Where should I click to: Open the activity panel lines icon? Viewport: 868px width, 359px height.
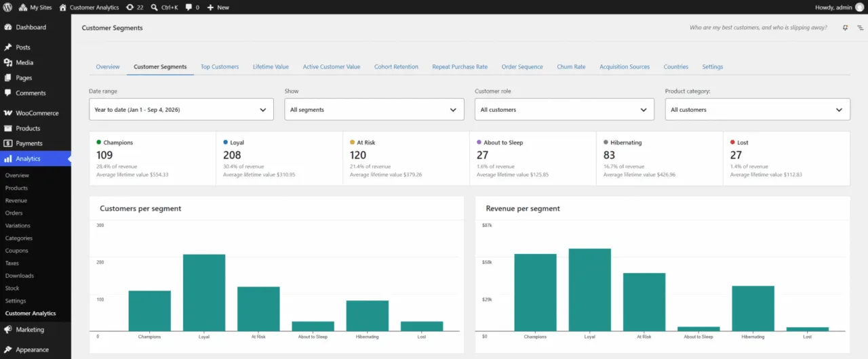[x=860, y=28]
